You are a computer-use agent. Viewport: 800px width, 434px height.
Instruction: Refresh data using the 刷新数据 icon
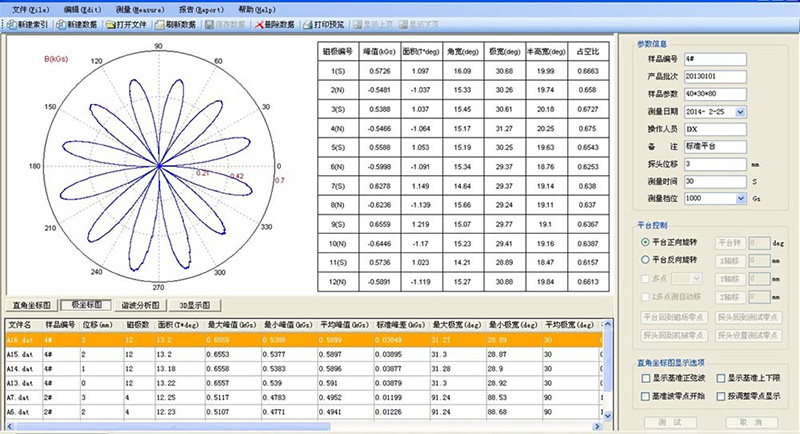pos(159,24)
